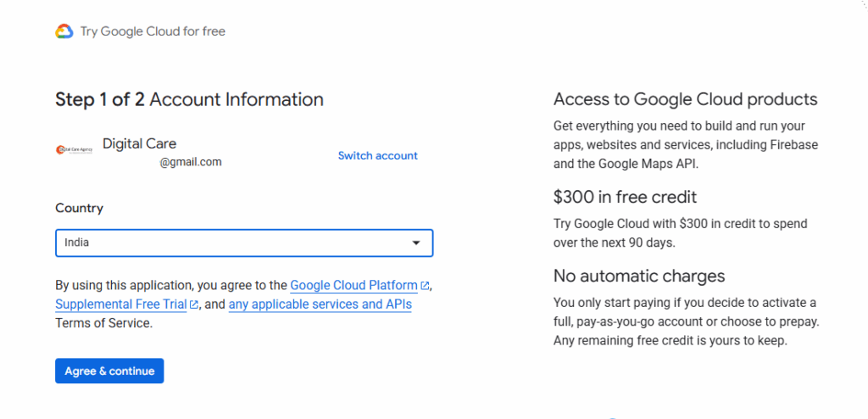Click the Step 1 of 2 Account Information heading
This screenshot has width=868, height=419.
(x=189, y=99)
